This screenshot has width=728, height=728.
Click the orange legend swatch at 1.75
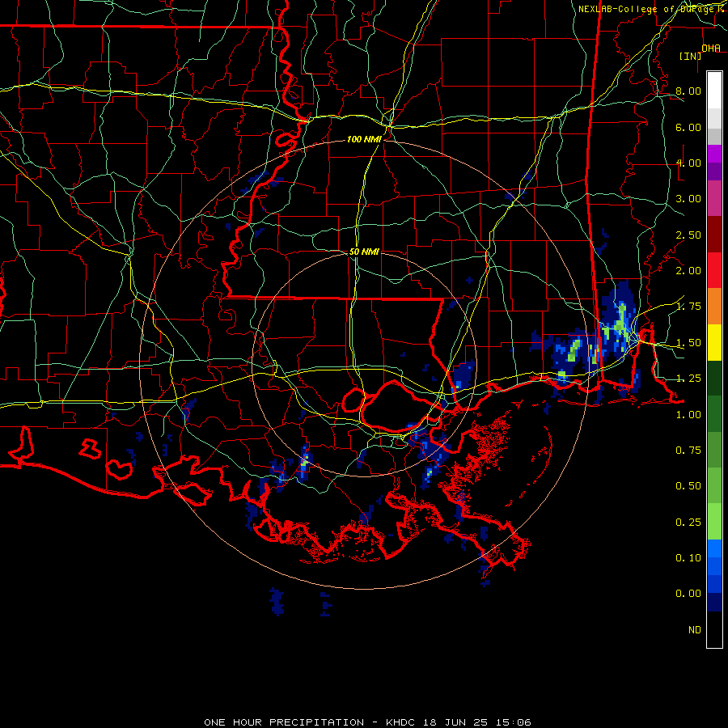click(714, 307)
